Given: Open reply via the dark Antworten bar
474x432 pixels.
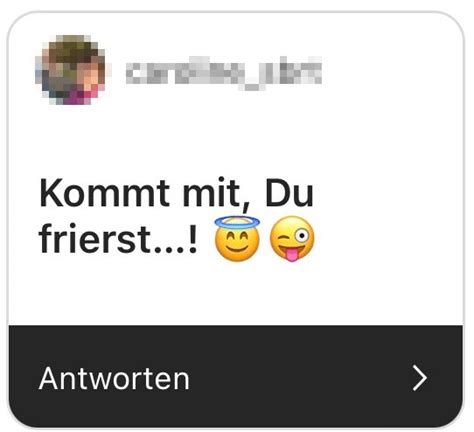Looking at the screenshot, I should (236, 377).
